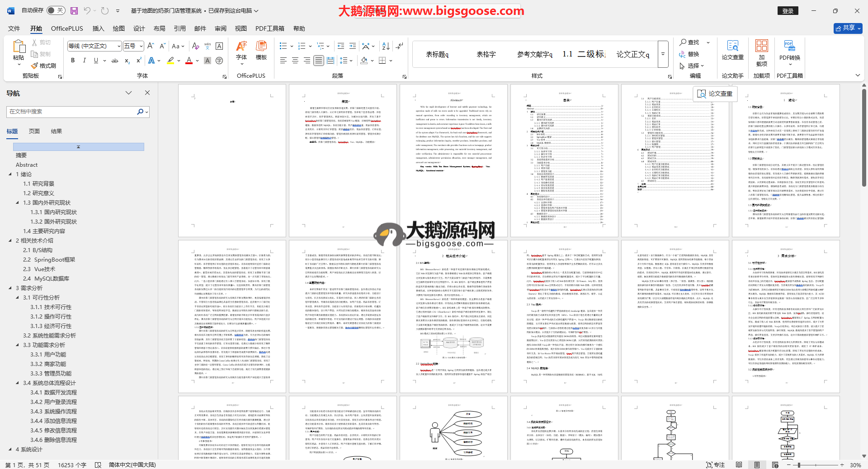
Task: Click the PDF转换 icon
Action: pos(789,50)
